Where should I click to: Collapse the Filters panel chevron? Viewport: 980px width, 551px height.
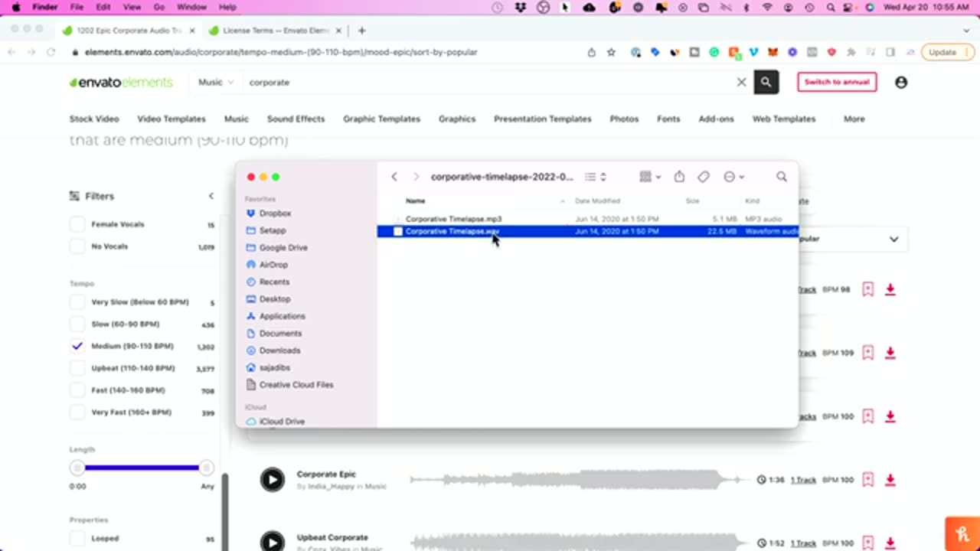(211, 196)
